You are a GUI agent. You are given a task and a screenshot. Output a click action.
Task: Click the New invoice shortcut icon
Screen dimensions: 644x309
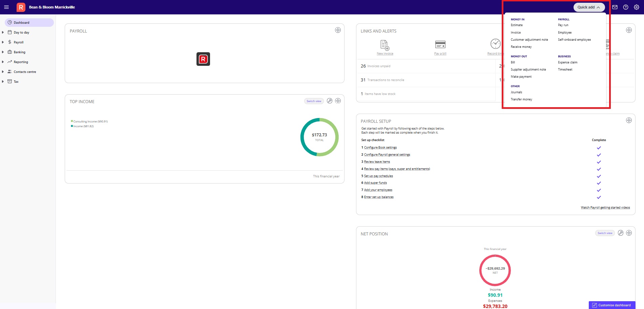click(385, 45)
